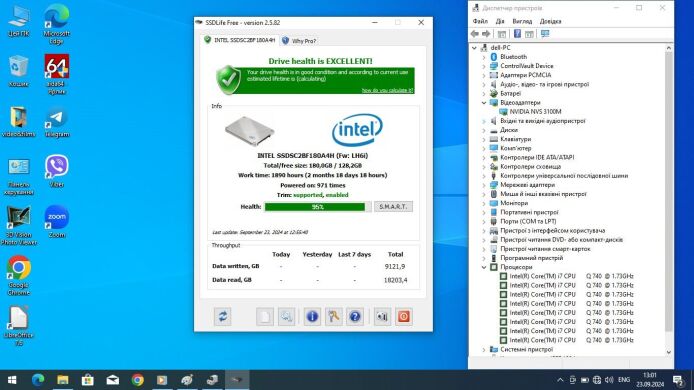Click the refresh icon in SSDLife toolbar
Image resolution: width=694 pixels, height=390 pixels.
pos(223,317)
